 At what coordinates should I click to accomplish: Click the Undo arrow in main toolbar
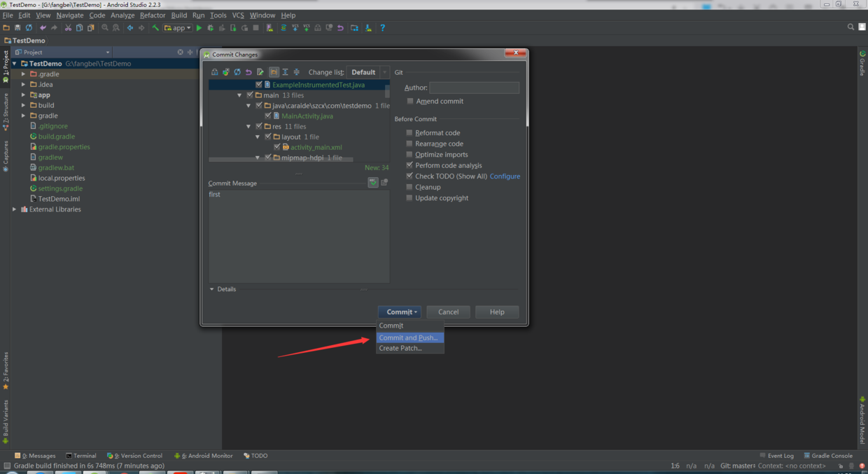click(x=43, y=28)
